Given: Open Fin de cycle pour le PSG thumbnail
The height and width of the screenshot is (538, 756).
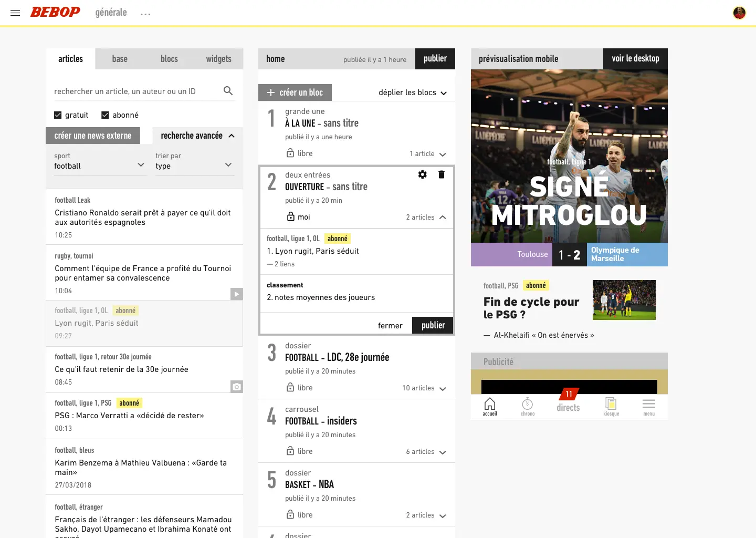Looking at the screenshot, I should pos(624,300).
